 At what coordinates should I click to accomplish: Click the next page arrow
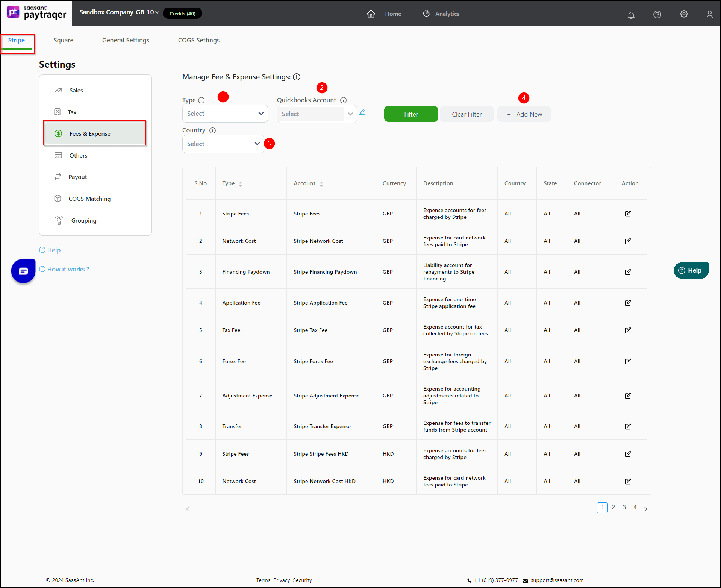646,509
